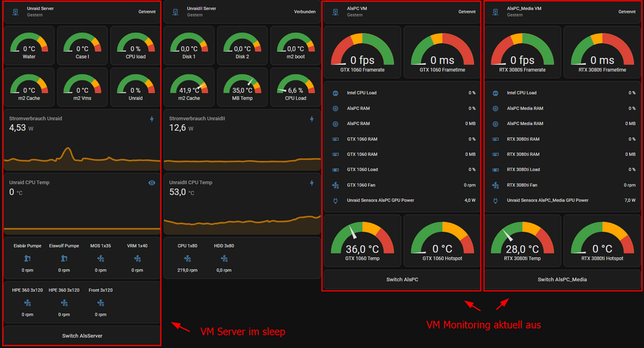
Task: Open the Water temperature gauge
Action: click(29, 46)
